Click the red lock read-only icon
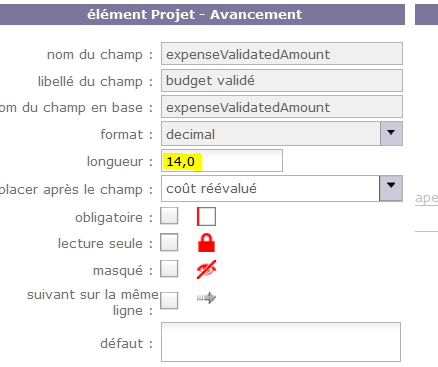 (206, 243)
